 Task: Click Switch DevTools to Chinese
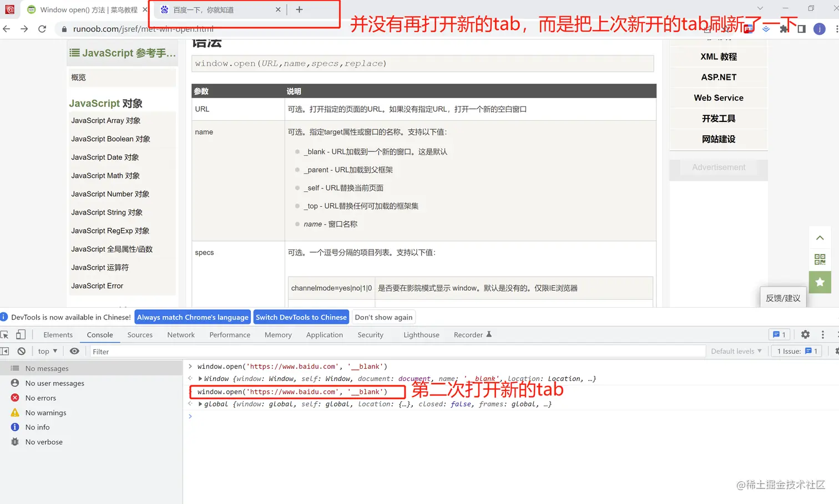pos(301,317)
